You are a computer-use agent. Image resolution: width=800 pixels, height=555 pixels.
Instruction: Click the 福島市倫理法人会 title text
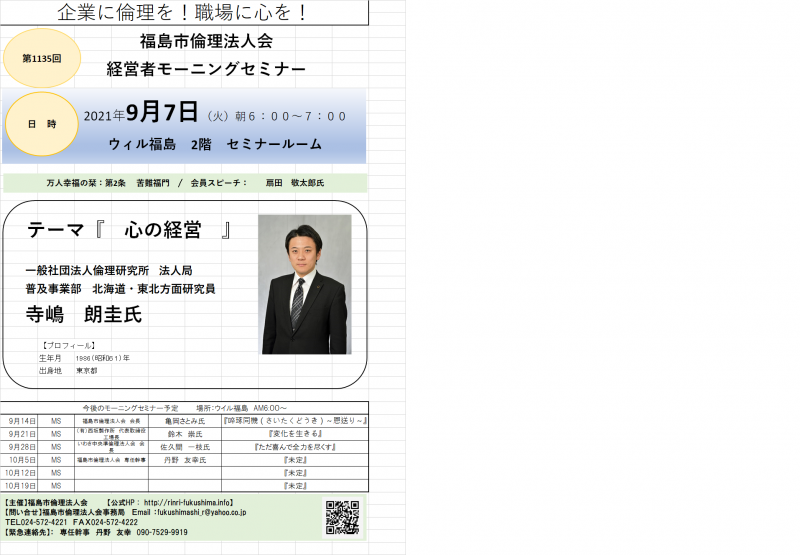pos(206,42)
